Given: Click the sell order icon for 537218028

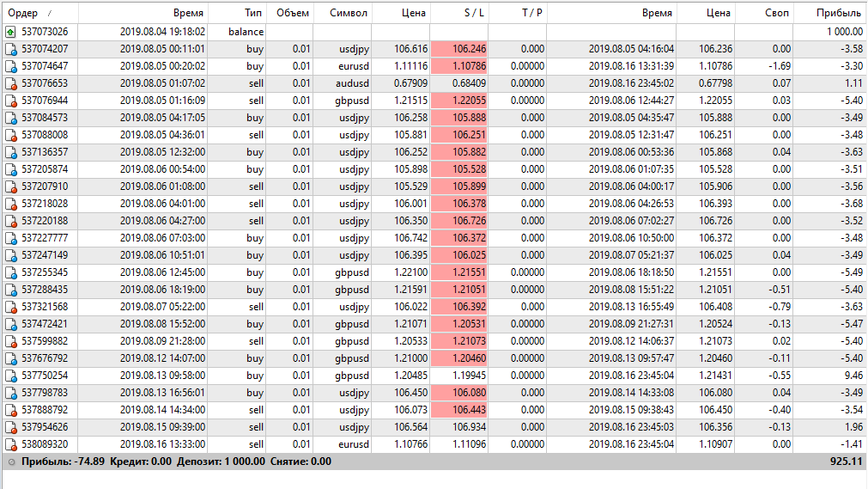Looking at the screenshot, I should coord(10,204).
